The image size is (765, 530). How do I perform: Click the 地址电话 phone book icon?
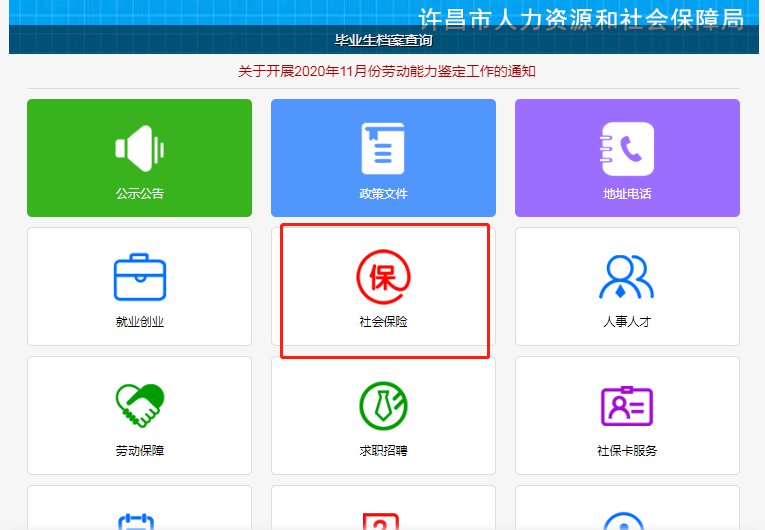[x=627, y=149]
